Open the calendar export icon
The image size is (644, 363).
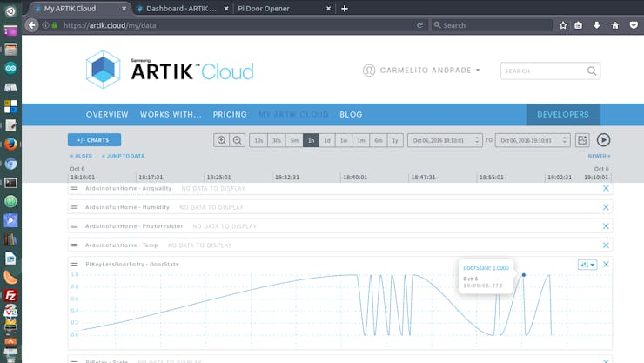(582, 140)
